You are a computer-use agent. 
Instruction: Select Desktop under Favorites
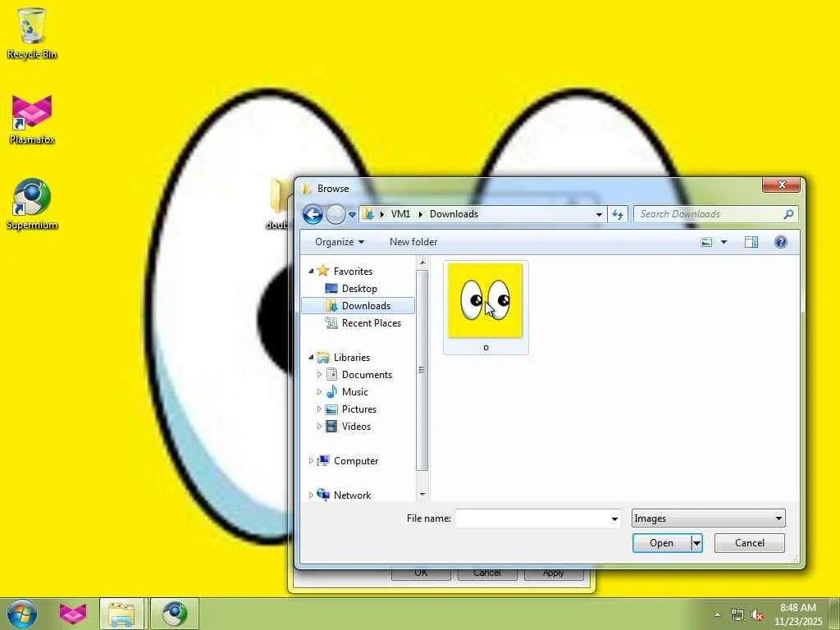359,288
